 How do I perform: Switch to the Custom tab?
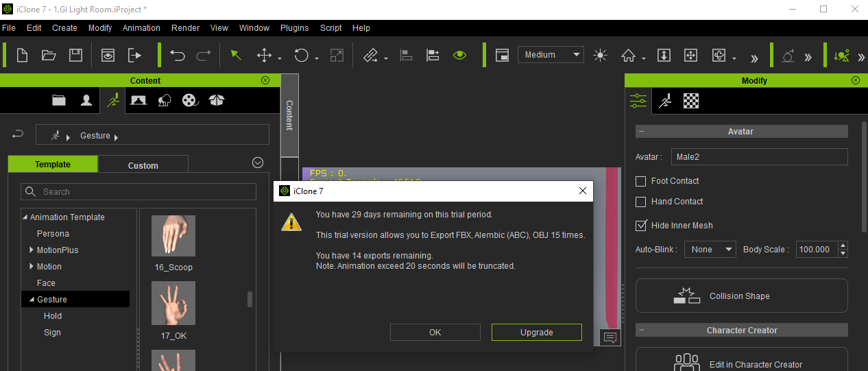point(143,165)
